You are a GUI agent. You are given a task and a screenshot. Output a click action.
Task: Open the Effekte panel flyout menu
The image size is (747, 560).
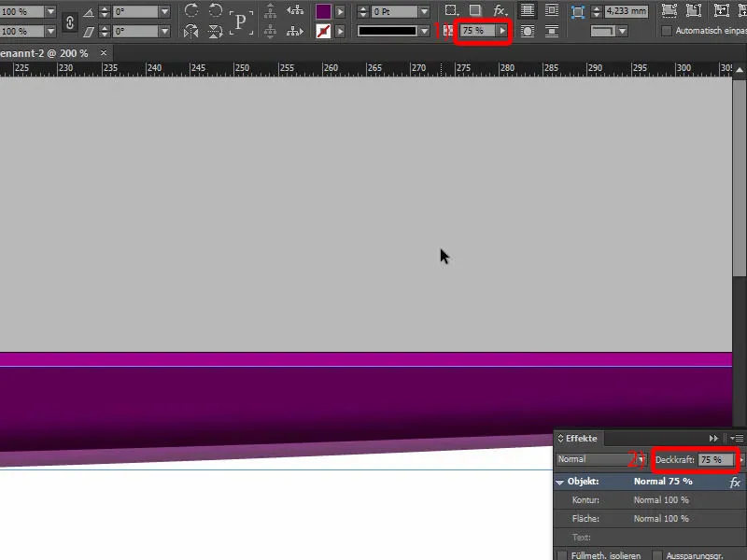737,439
